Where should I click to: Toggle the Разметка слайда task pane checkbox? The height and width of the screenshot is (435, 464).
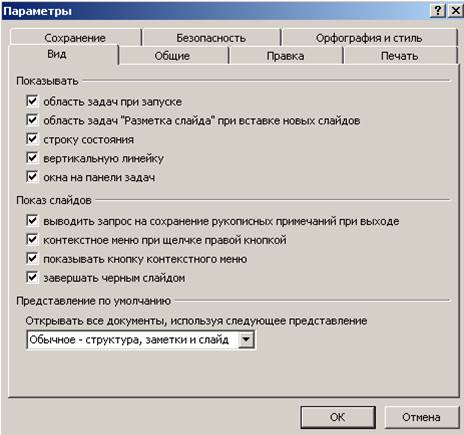pos(32,120)
